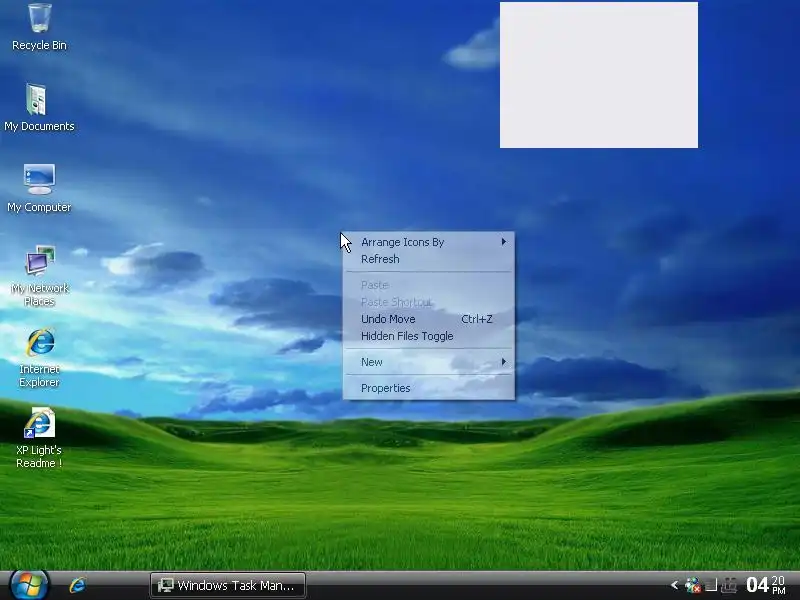The width and height of the screenshot is (800, 600).
Task: Select Hidden Files Toggle menu entry
Action: tap(429, 336)
